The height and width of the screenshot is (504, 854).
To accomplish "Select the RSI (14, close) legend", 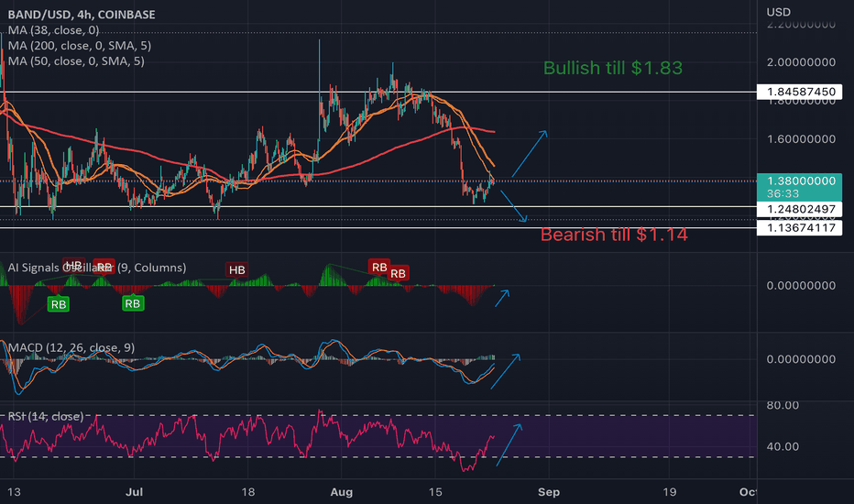I will point(46,416).
